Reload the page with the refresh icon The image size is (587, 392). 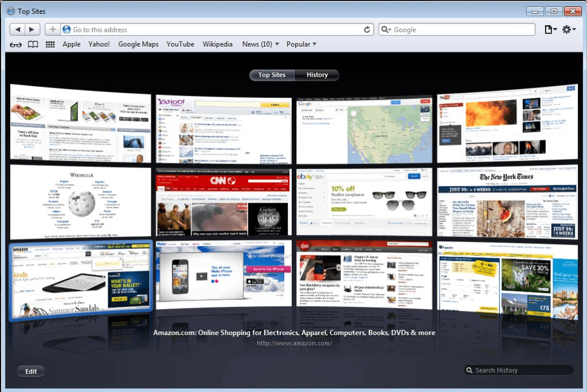pyautogui.click(x=367, y=29)
